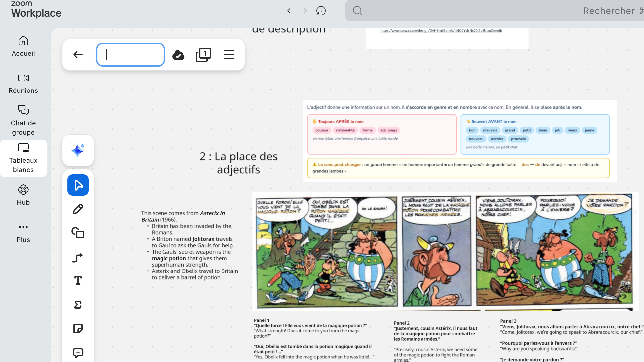Launch the AI Companion sparkle tool

pyautogui.click(x=78, y=150)
